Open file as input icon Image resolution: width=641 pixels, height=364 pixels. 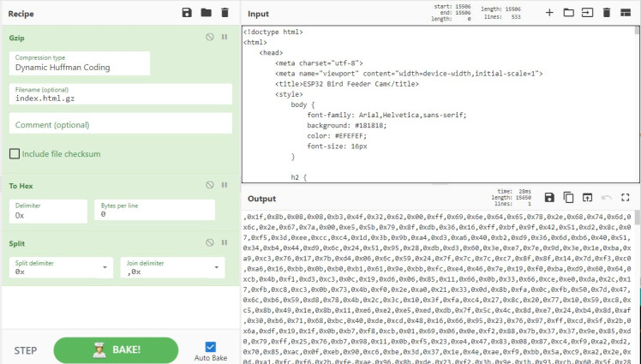(588, 13)
